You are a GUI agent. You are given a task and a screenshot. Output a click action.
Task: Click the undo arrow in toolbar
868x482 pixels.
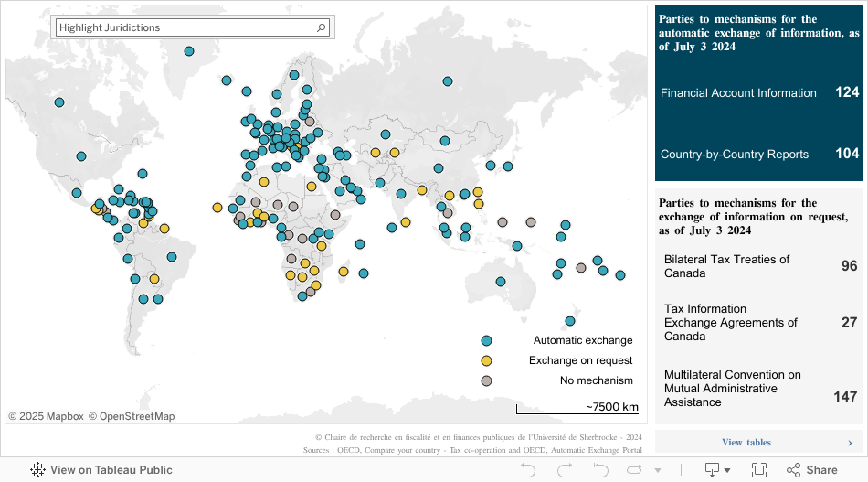tap(527, 470)
